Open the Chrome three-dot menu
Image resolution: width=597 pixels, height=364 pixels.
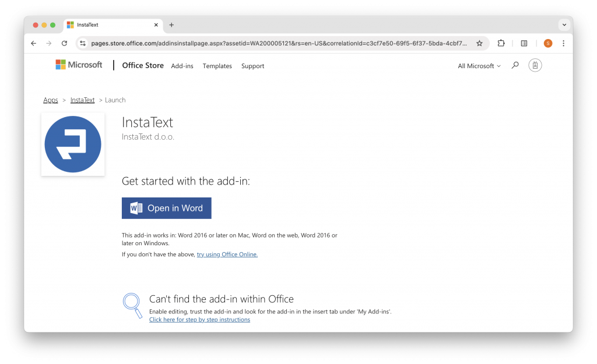(564, 43)
